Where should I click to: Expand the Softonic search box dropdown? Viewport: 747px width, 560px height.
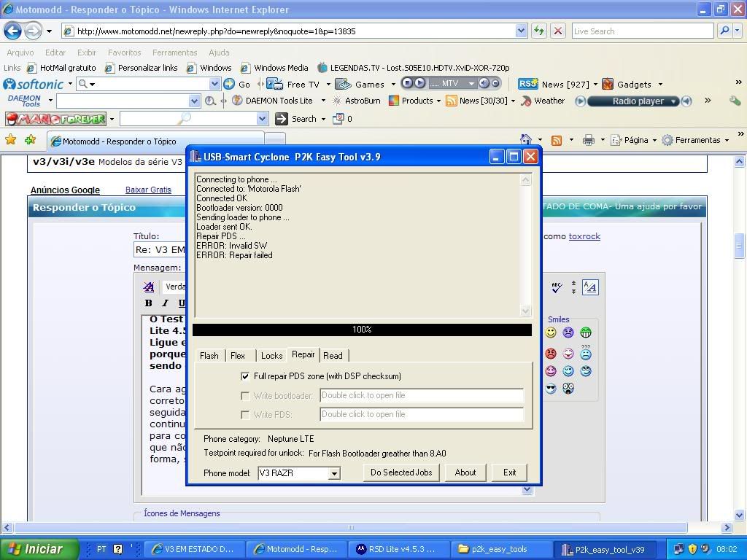pyautogui.click(x=214, y=85)
